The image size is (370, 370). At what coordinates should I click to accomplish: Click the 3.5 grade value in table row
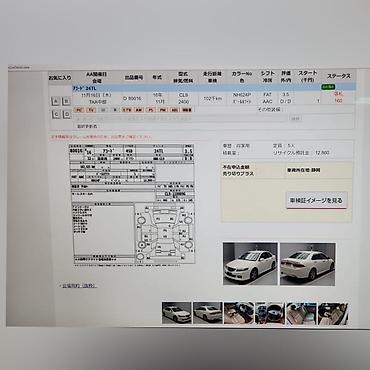coord(285,95)
